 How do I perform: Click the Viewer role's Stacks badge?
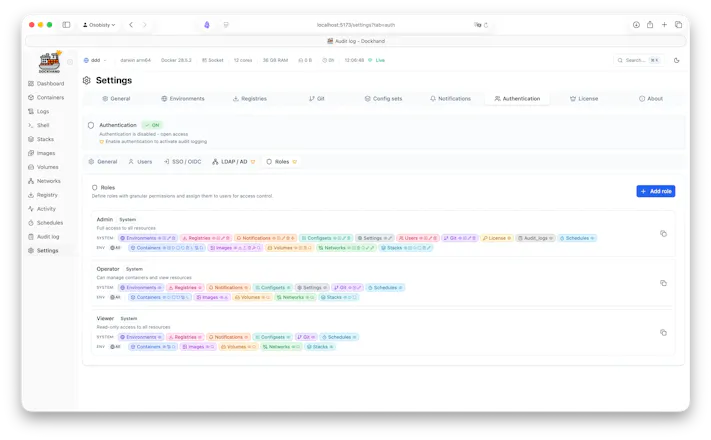click(x=320, y=347)
